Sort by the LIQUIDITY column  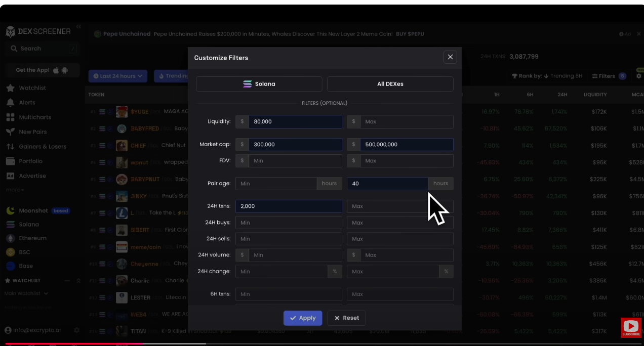(595, 95)
